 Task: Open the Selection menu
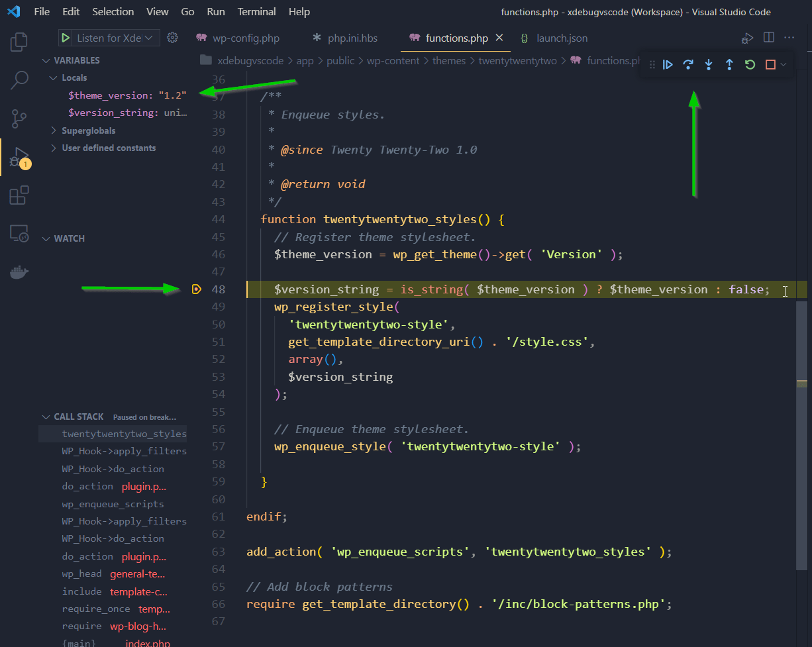click(113, 12)
